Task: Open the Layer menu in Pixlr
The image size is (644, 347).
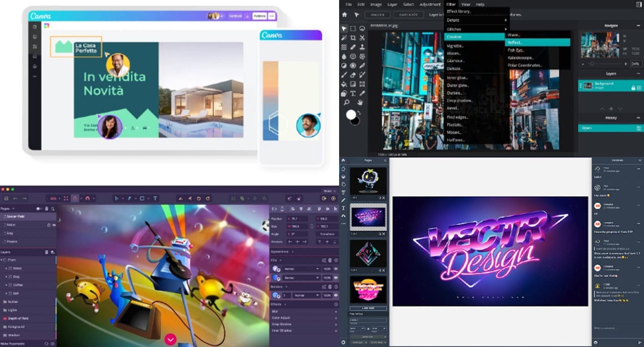Action: click(392, 4)
